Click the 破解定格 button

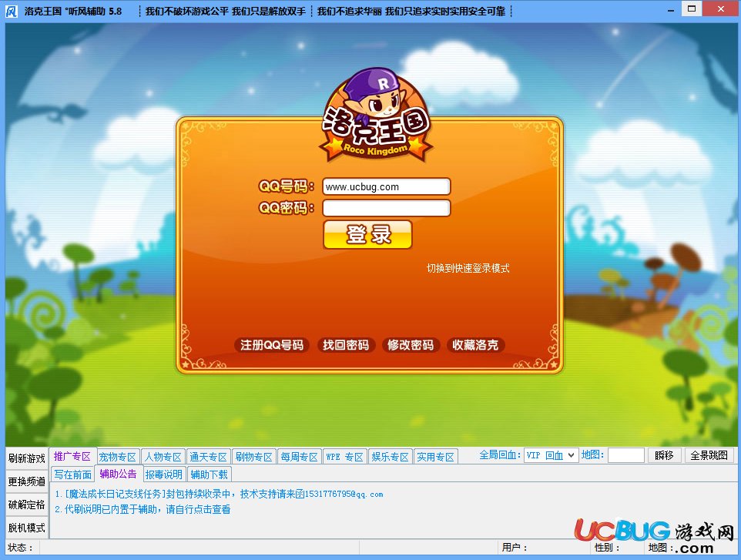tap(27, 505)
